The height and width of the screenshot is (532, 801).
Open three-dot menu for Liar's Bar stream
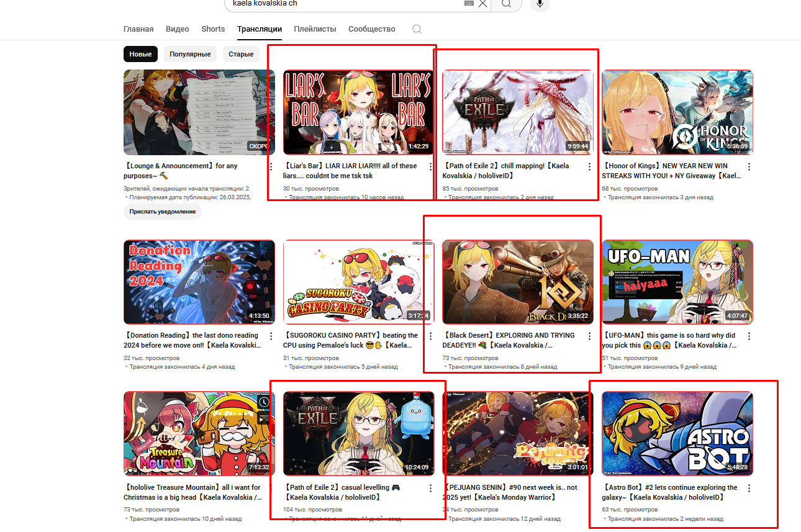430,167
